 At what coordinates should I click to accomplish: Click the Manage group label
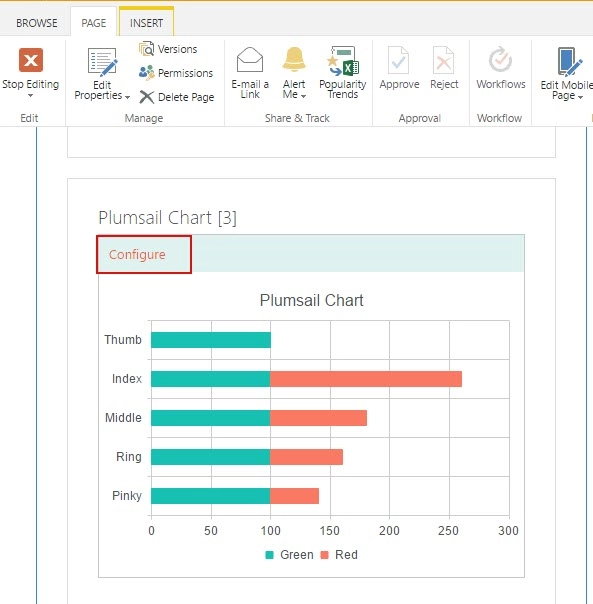pyautogui.click(x=144, y=118)
